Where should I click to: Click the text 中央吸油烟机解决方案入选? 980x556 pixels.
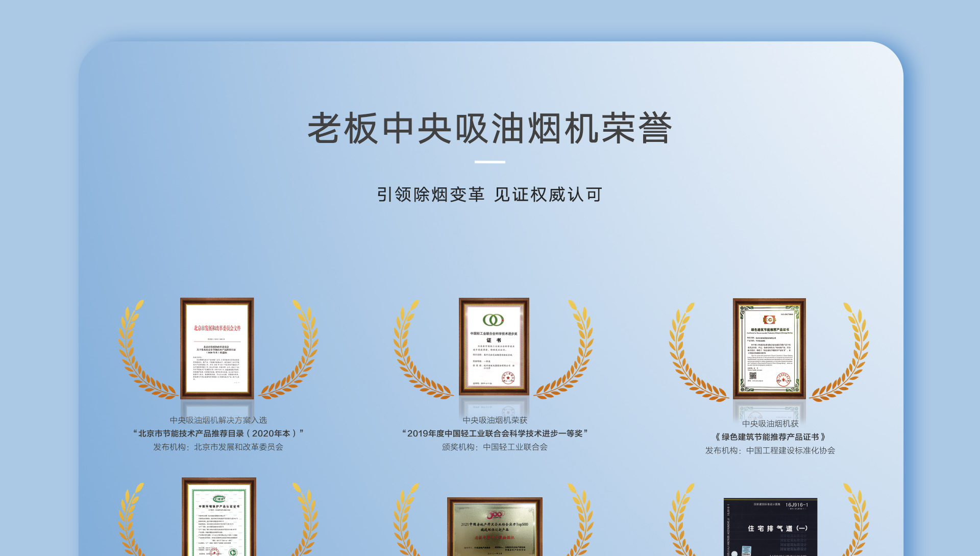pyautogui.click(x=218, y=420)
